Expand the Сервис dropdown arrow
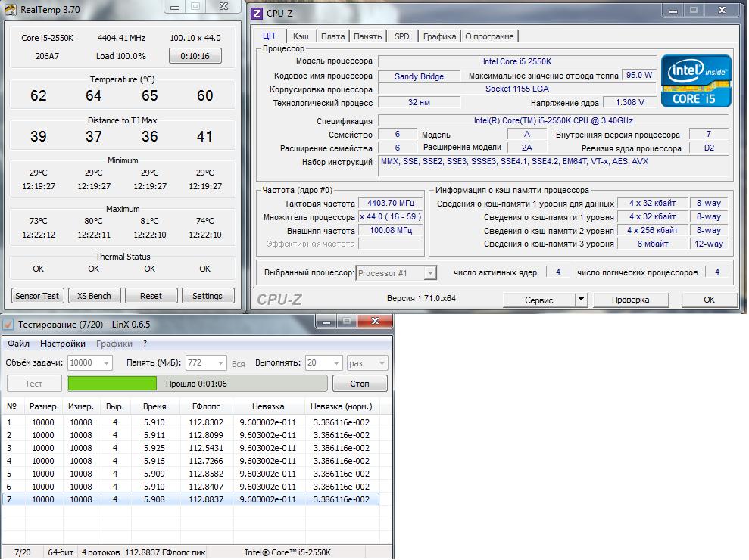749x560 pixels. [x=581, y=300]
